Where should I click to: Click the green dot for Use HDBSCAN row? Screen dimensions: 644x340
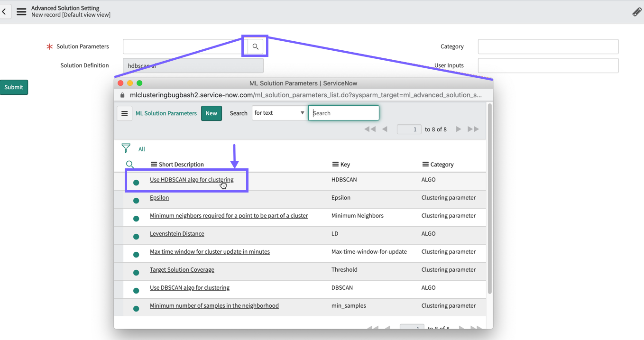pos(136,183)
